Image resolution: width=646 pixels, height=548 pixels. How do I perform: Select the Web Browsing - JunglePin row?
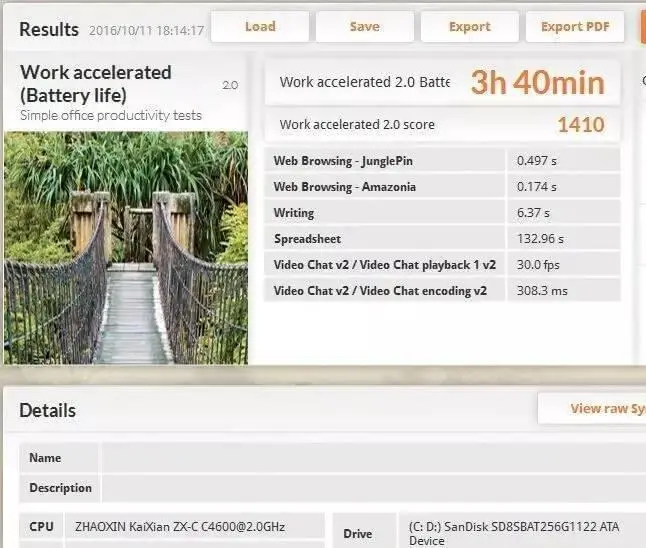tap(442, 160)
